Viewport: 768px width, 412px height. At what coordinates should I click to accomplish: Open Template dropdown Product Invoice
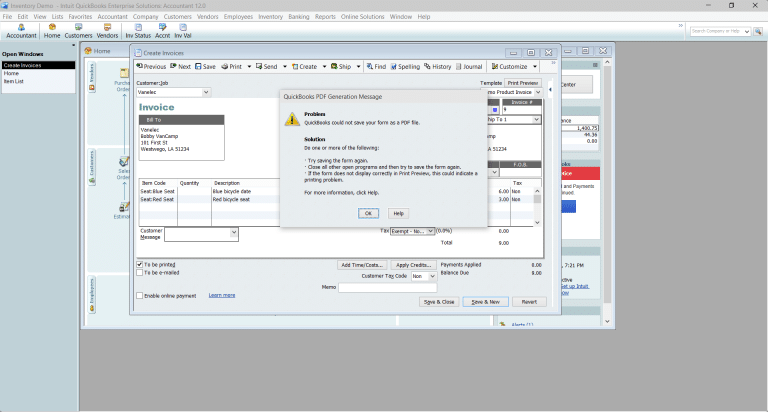(x=538, y=92)
